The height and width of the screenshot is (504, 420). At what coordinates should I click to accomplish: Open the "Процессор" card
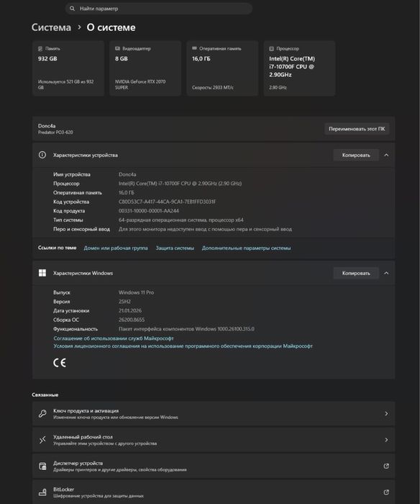click(x=299, y=68)
